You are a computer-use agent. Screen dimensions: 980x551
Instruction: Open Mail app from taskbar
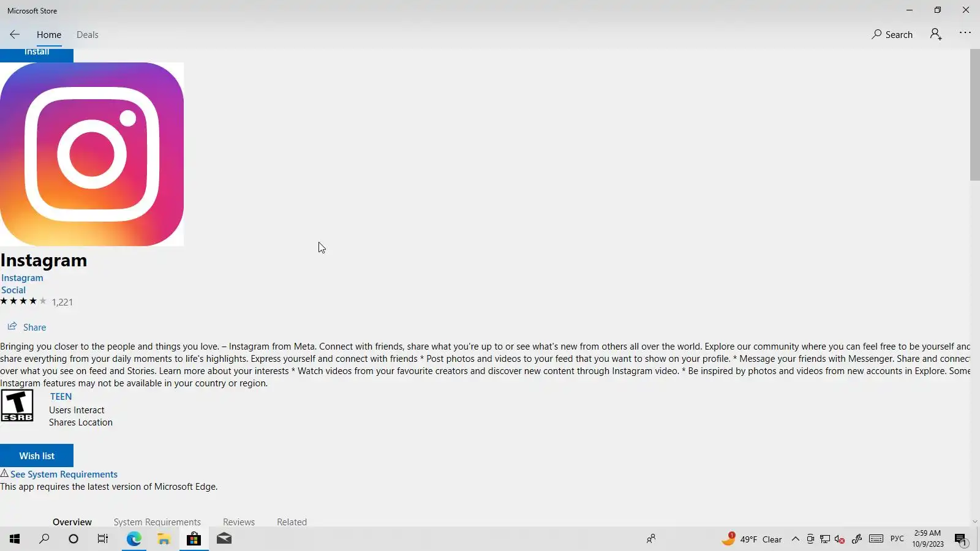point(224,539)
